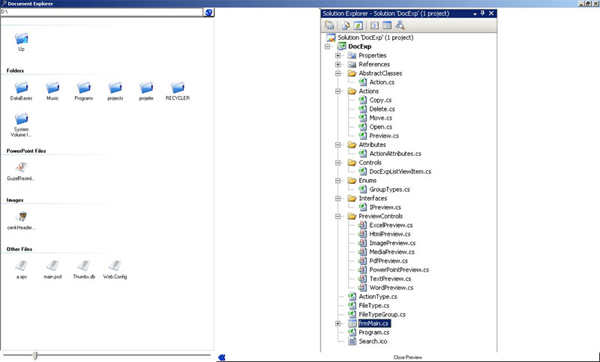Expand the frmMain.cs node
Screen dimensions: 600x362
338,323
